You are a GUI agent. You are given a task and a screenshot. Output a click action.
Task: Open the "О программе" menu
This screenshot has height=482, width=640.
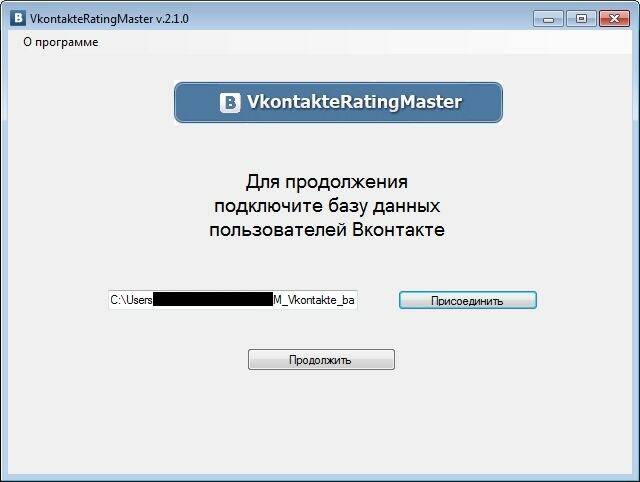click(x=60, y=42)
